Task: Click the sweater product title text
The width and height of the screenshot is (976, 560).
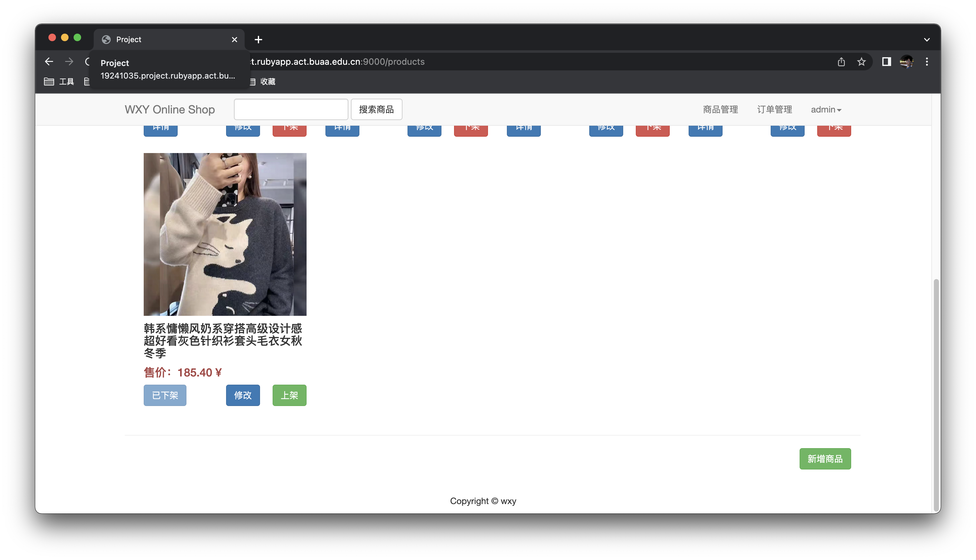Action: [223, 340]
